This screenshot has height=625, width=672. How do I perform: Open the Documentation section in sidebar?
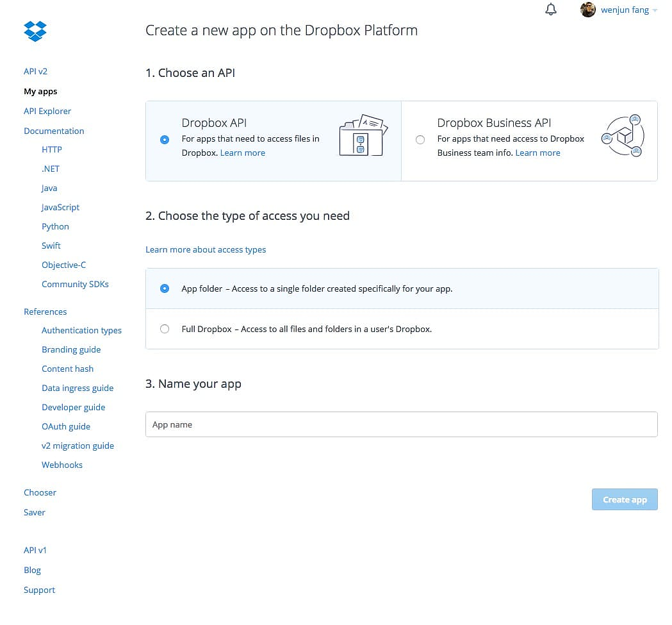54,131
